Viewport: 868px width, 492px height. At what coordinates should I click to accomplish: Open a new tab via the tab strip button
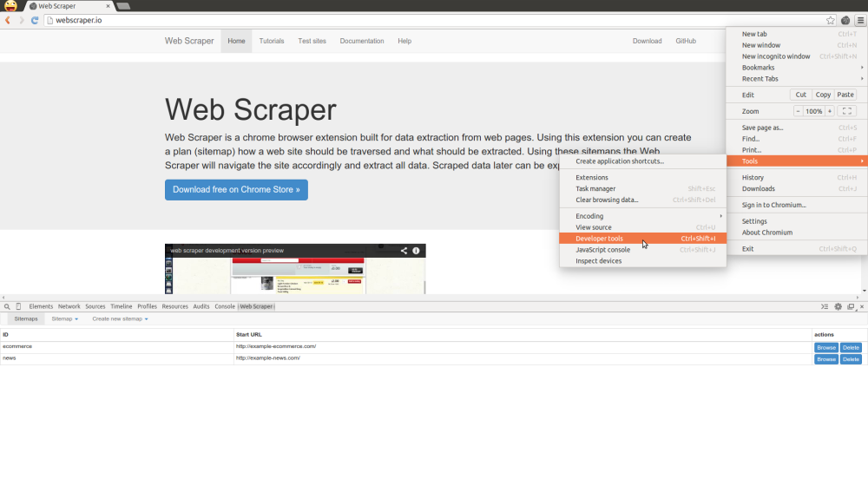(x=123, y=6)
